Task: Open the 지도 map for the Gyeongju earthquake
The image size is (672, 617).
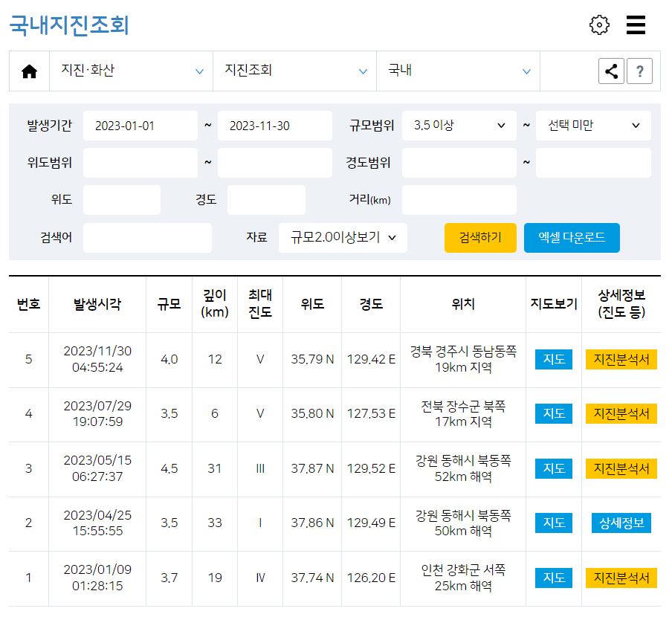Action: click(x=553, y=360)
